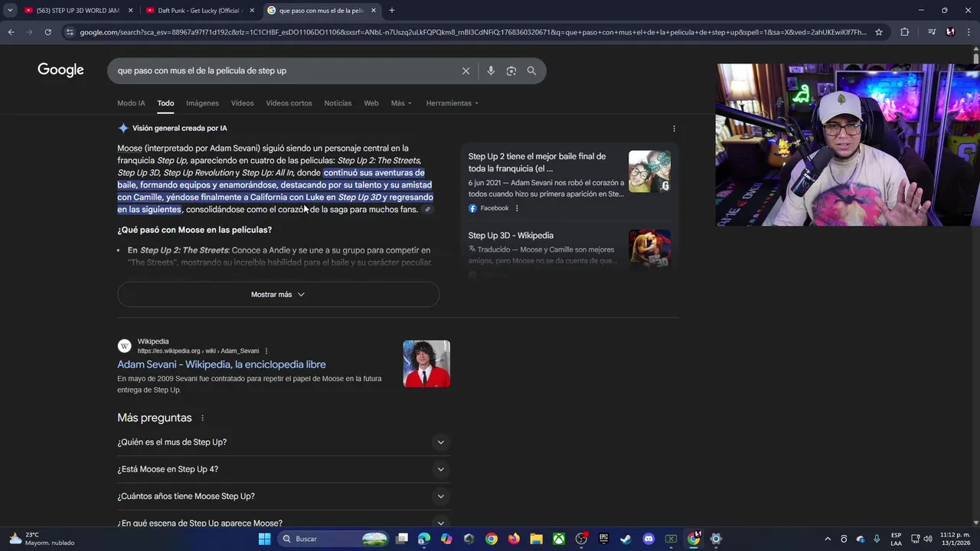Open Discord from the taskbar
This screenshot has width=980, height=551.
click(x=648, y=539)
